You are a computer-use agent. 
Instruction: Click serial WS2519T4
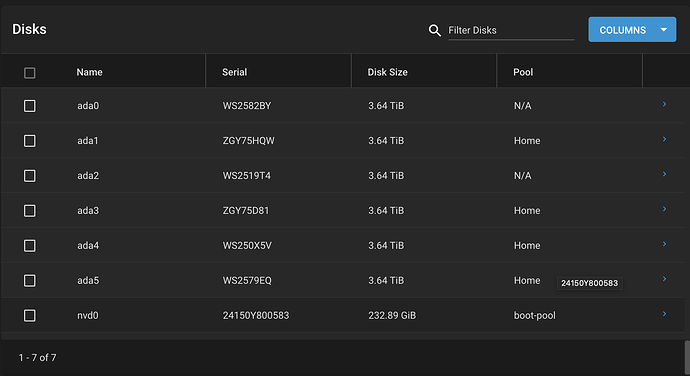(x=246, y=176)
